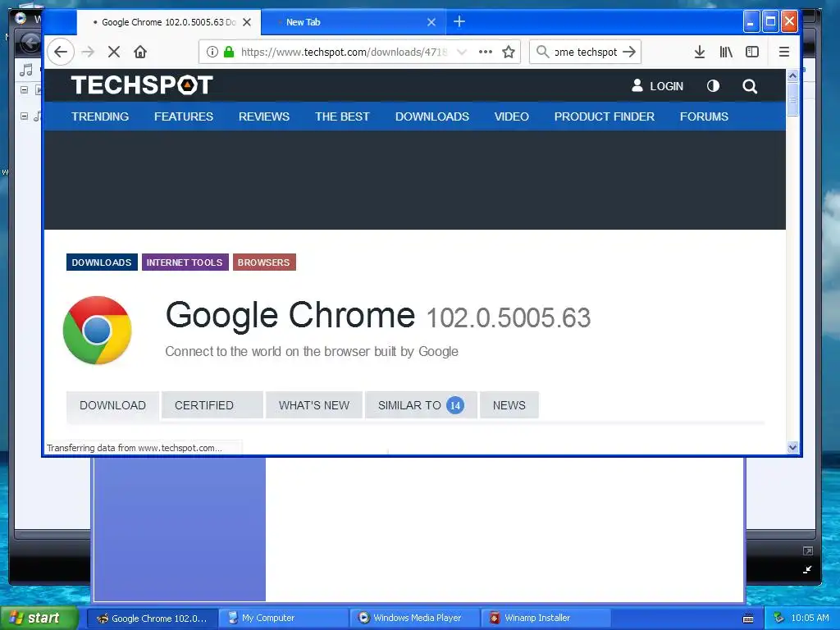Viewport: 840px width, 630px height.
Task: Show sidebars using the sidebar icon
Action: tap(752, 52)
